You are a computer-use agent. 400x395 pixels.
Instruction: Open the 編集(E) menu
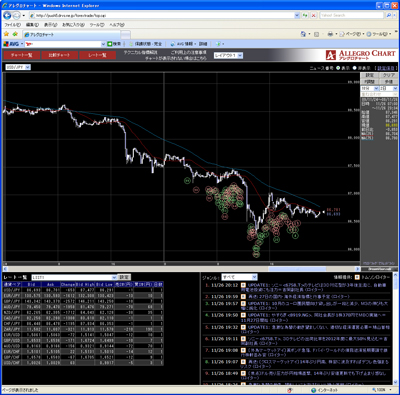pos(32,25)
